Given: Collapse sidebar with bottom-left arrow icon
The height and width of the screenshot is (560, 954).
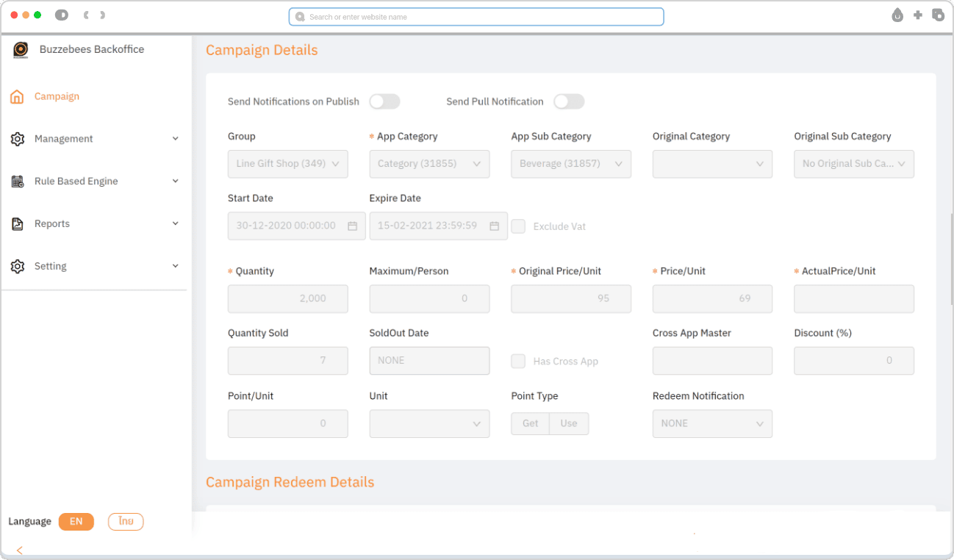Looking at the screenshot, I should point(19,550).
